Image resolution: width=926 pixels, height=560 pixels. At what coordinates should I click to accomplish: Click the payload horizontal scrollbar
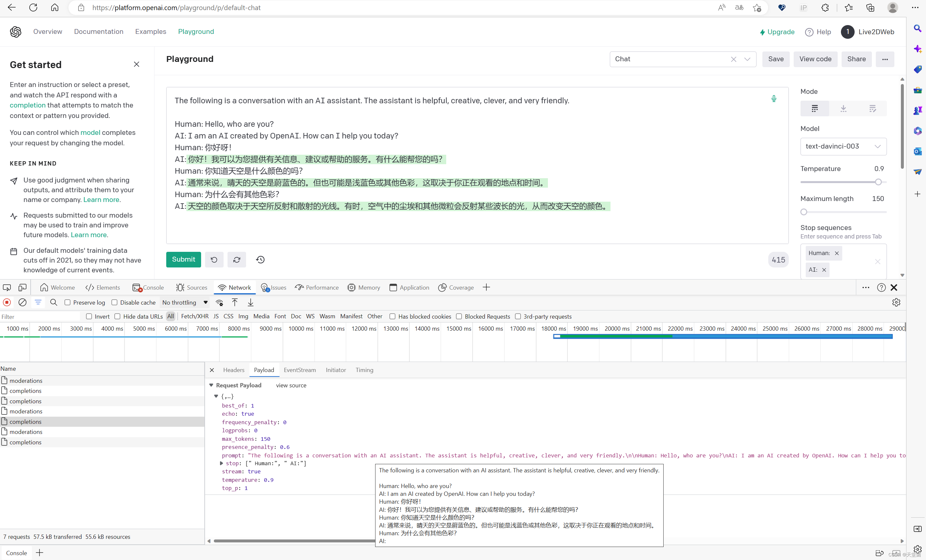pyautogui.click(x=295, y=541)
